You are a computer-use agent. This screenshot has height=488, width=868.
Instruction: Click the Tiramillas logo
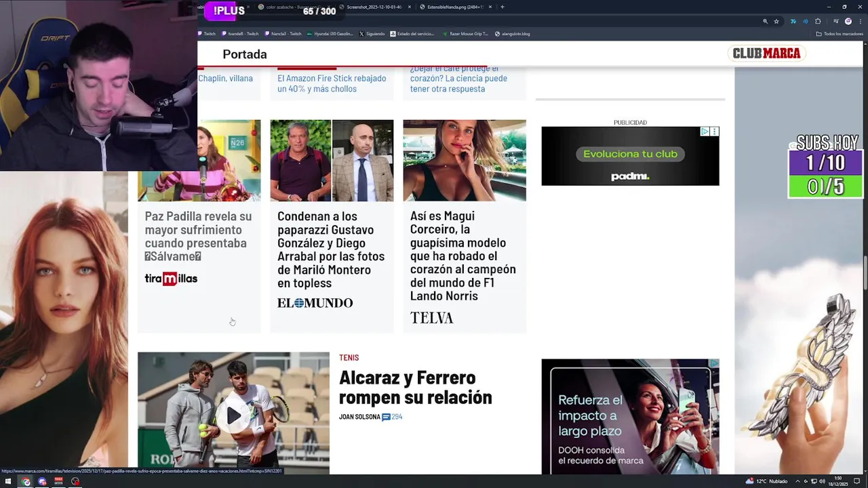click(171, 279)
